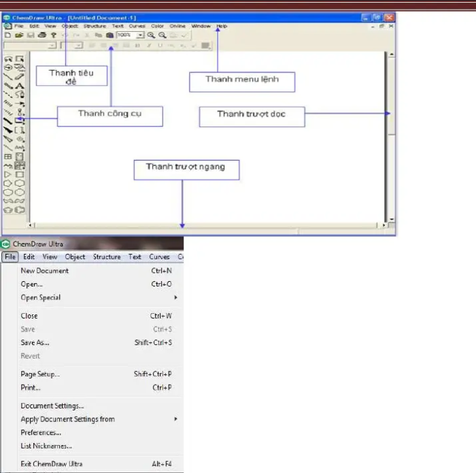The image size is (476, 473).
Task: Click the horizontal scrollbar left arrow
Action: [x=30, y=225]
